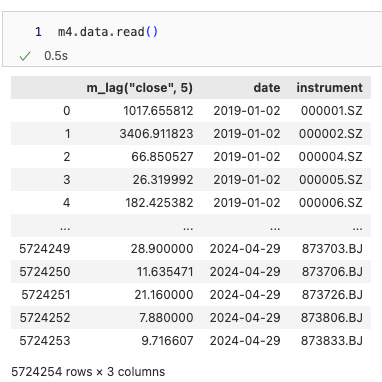
Task: Click the date column header
Action: point(267,88)
